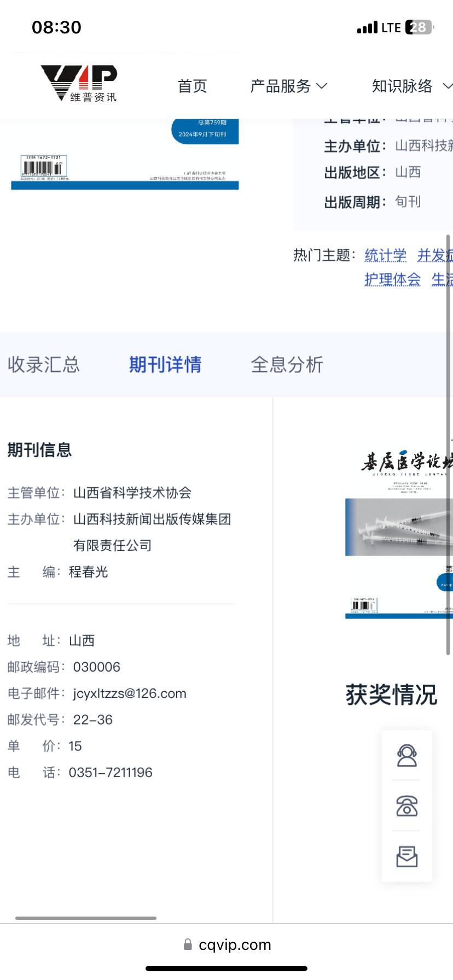The height and width of the screenshot is (980, 453).
Task: Switch to the 全息分析 tab
Action: coord(287,364)
